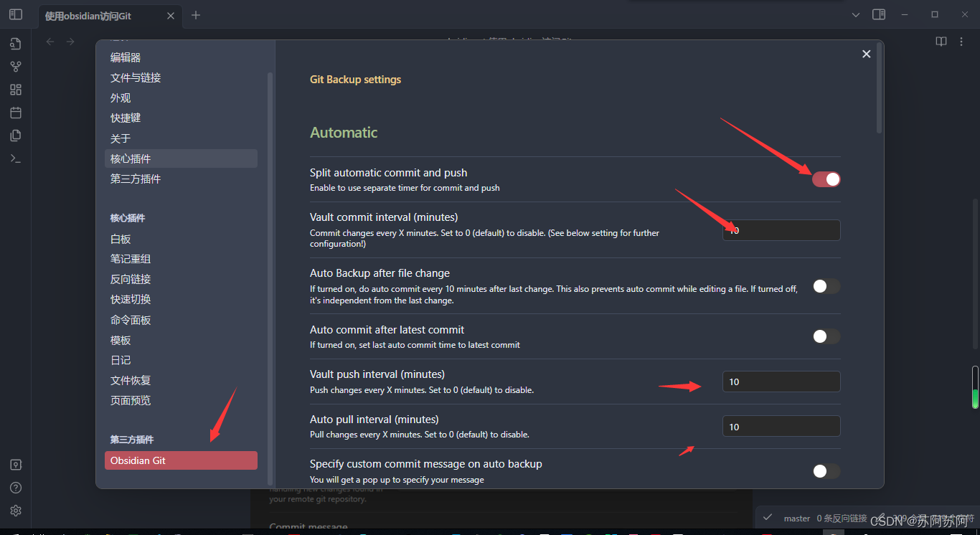Open the help icon in ribbon
The height and width of the screenshot is (535, 980).
[16, 488]
